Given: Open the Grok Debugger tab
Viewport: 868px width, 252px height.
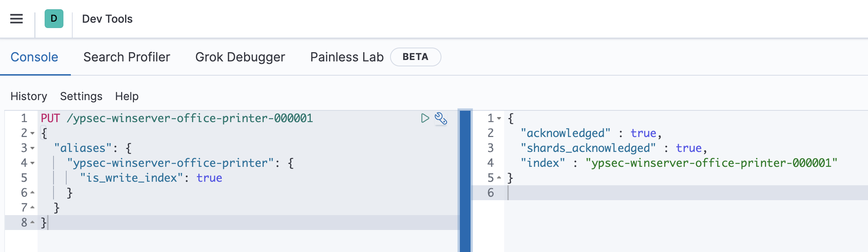Looking at the screenshot, I should click(x=240, y=57).
